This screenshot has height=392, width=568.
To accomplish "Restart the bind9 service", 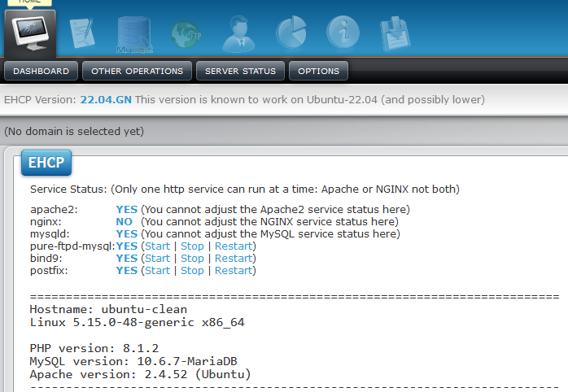I will (234, 259).
